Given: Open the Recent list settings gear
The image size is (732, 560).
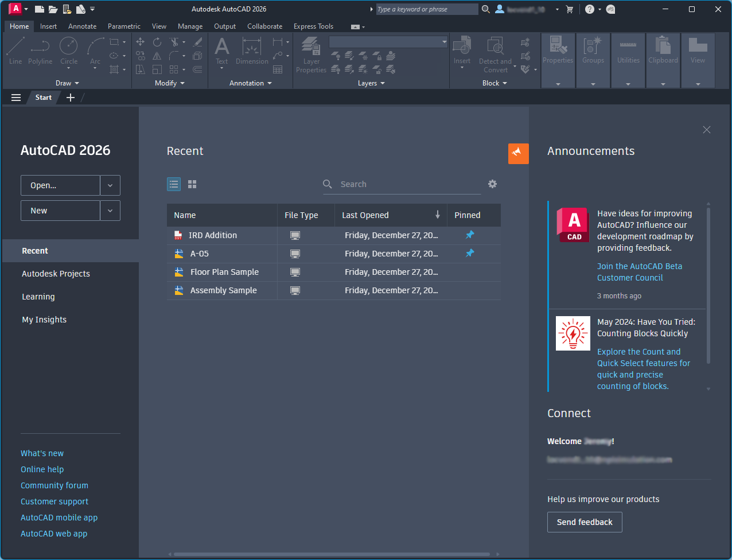Looking at the screenshot, I should (492, 184).
